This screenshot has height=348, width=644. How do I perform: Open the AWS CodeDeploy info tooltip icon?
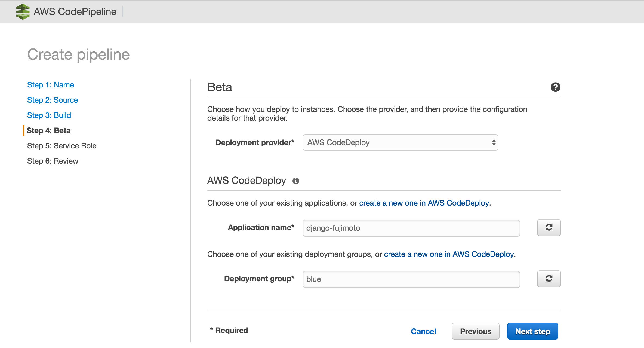point(296,181)
